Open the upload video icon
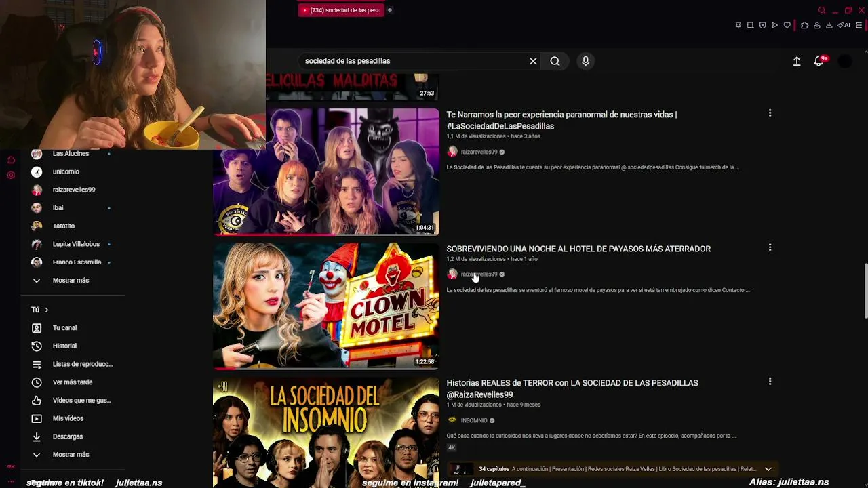This screenshot has width=868, height=488. [797, 61]
